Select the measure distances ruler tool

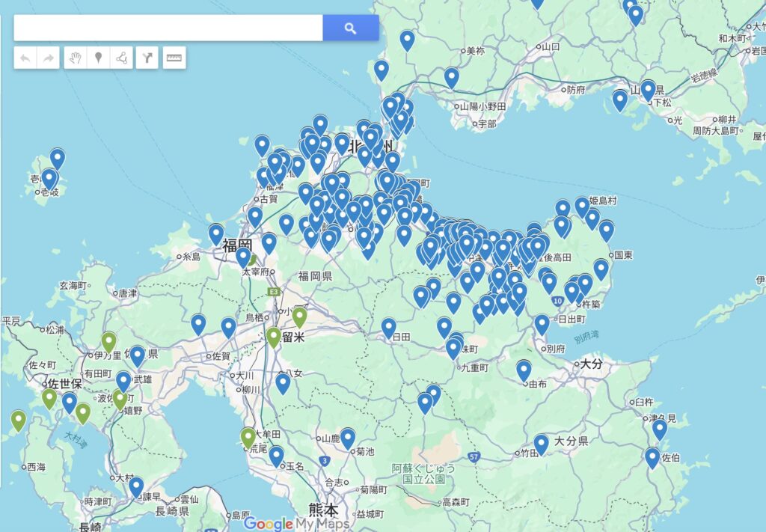[x=173, y=57]
